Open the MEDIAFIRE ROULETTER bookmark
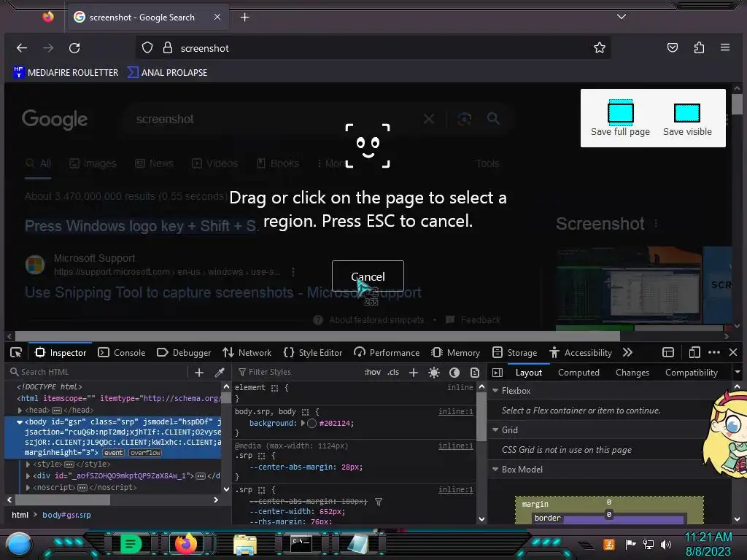This screenshot has height=560, width=747. point(66,72)
